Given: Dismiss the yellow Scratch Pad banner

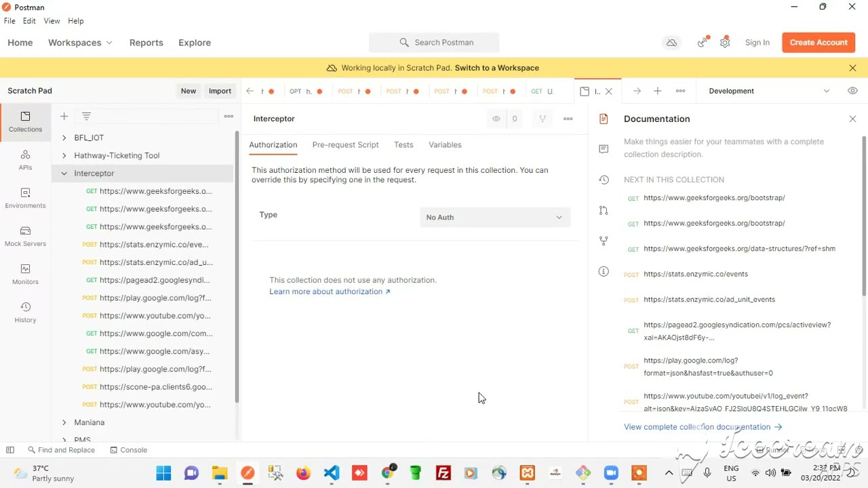Looking at the screenshot, I should [852, 68].
